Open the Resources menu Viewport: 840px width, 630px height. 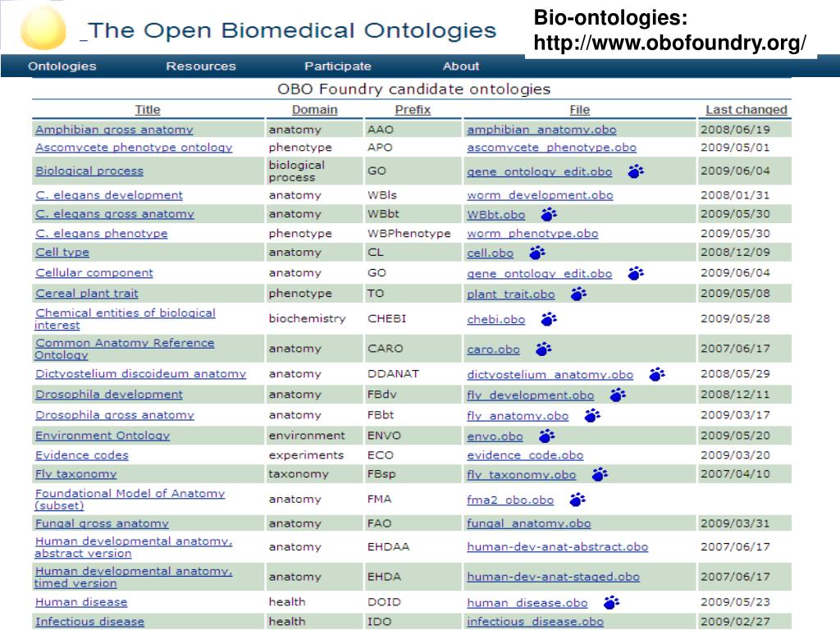pyautogui.click(x=201, y=66)
